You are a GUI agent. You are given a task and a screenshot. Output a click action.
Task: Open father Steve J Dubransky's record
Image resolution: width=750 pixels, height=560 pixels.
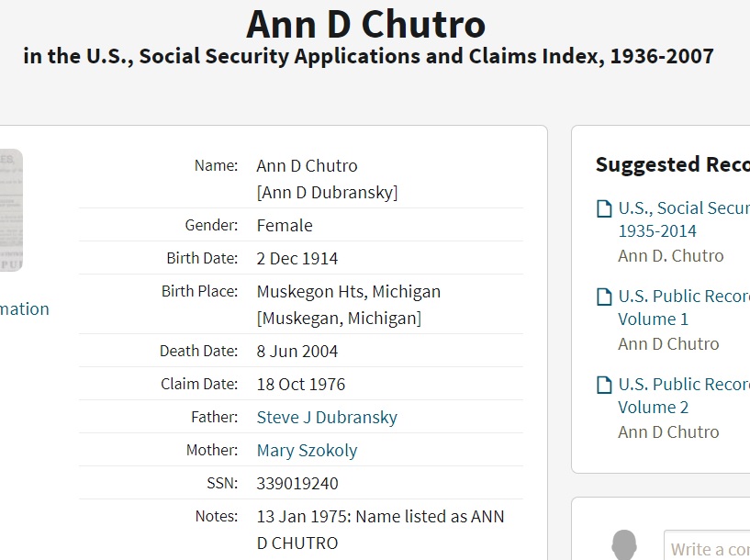[327, 417]
